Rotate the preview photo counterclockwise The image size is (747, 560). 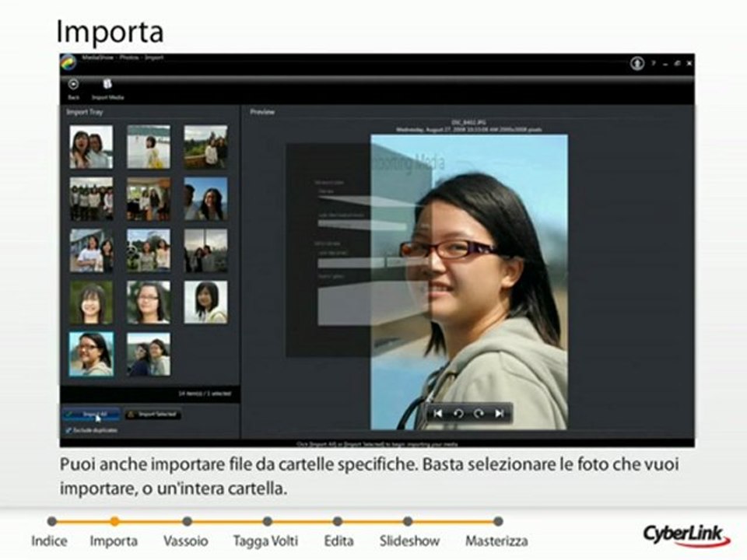tap(458, 413)
